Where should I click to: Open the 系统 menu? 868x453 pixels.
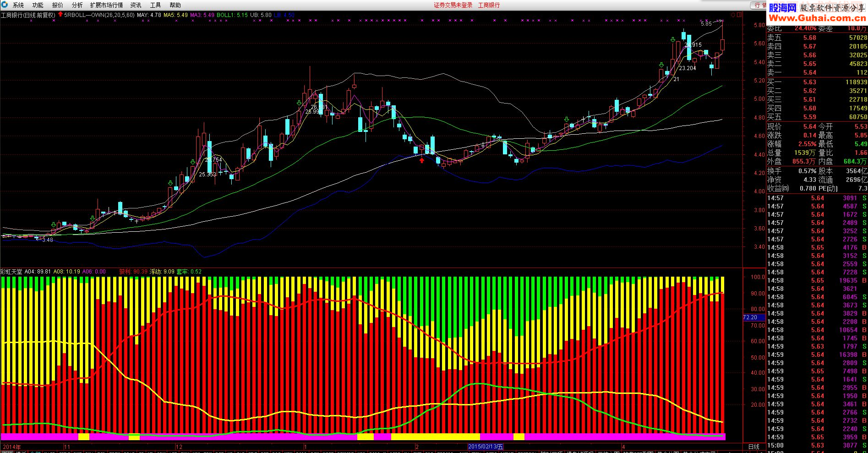18,5
